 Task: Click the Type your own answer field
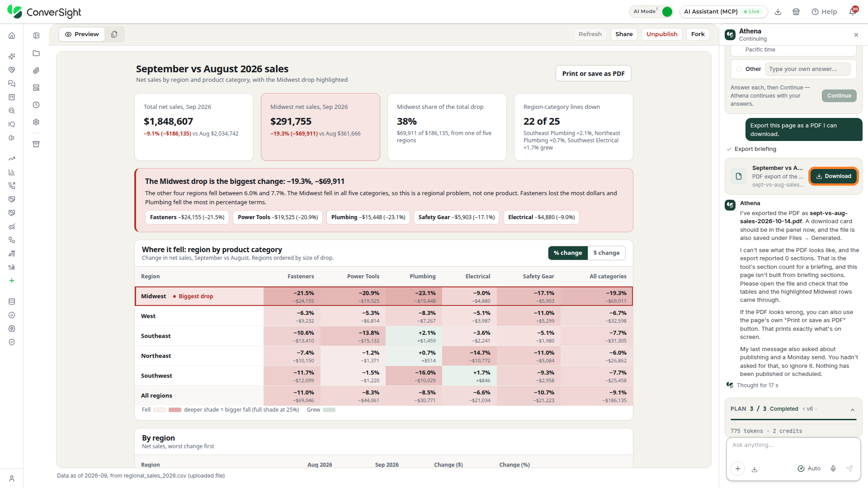(808, 69)
